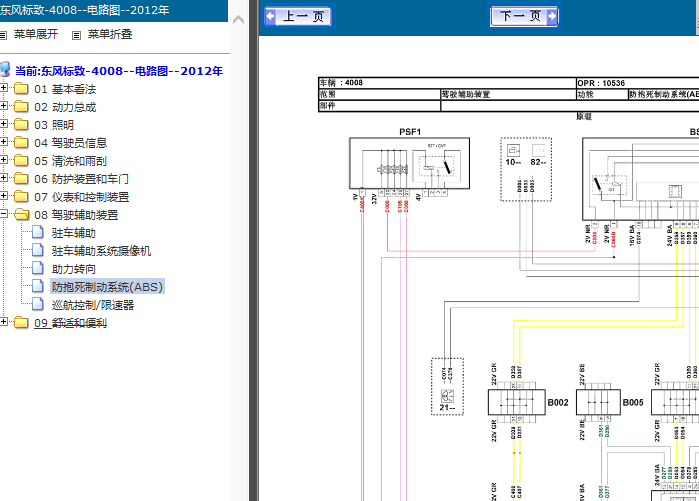
Task: Expand the 09 舒适和便利 folder
Action: (4, 321)
